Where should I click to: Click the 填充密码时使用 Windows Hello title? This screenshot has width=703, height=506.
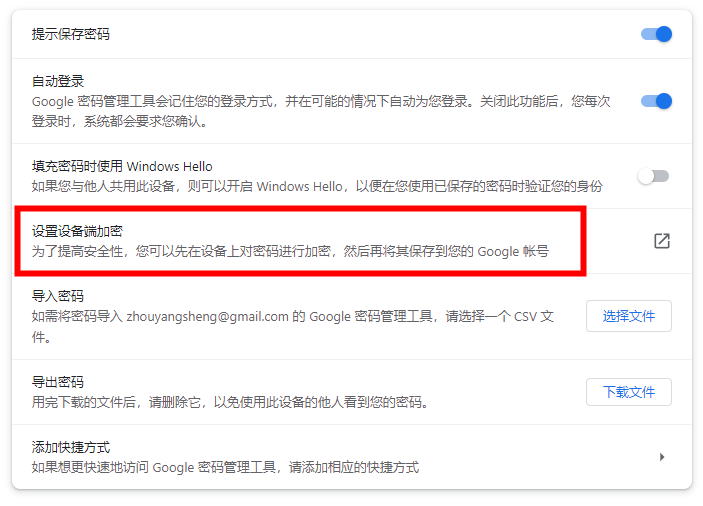click(x=122, y=166)
